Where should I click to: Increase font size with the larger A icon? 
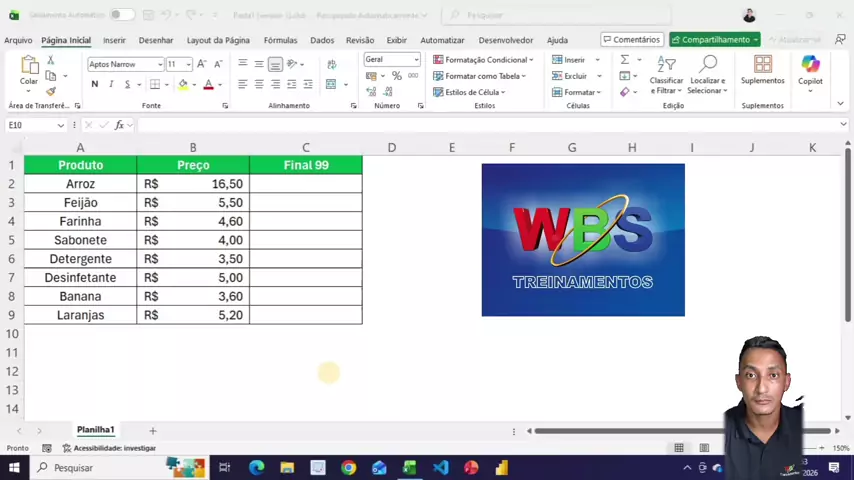coord(202,64)
